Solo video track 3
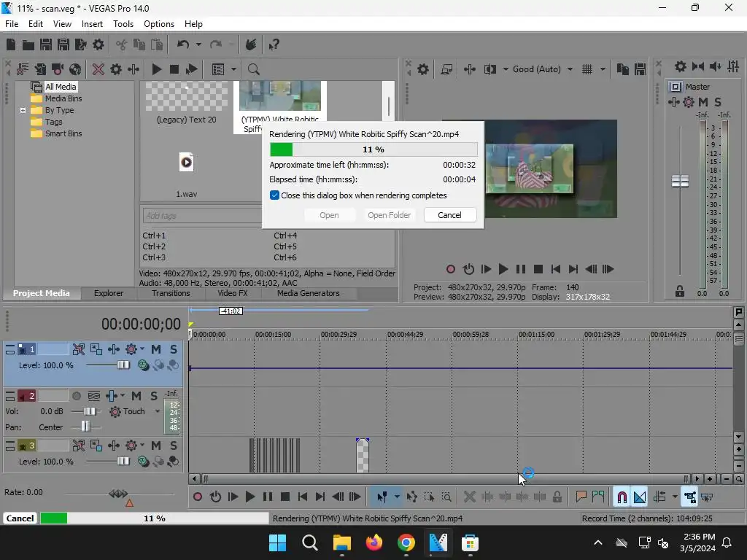747x560 pixels. click(174, 446)
